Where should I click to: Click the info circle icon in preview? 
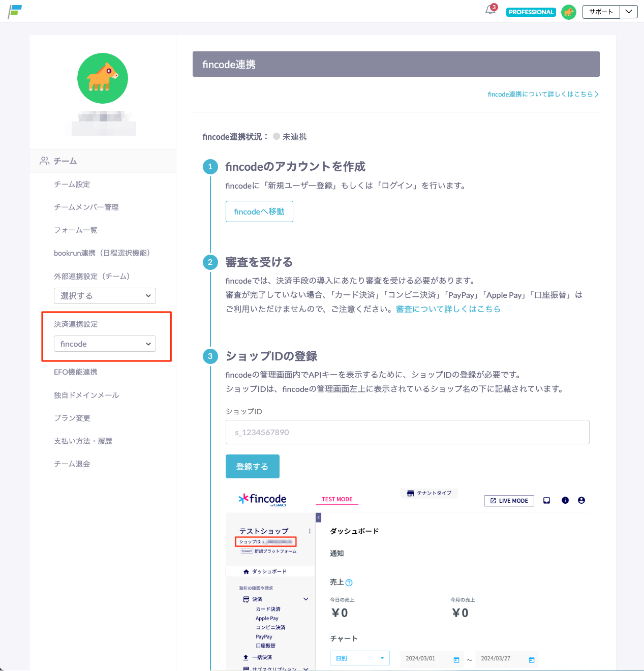565,500
